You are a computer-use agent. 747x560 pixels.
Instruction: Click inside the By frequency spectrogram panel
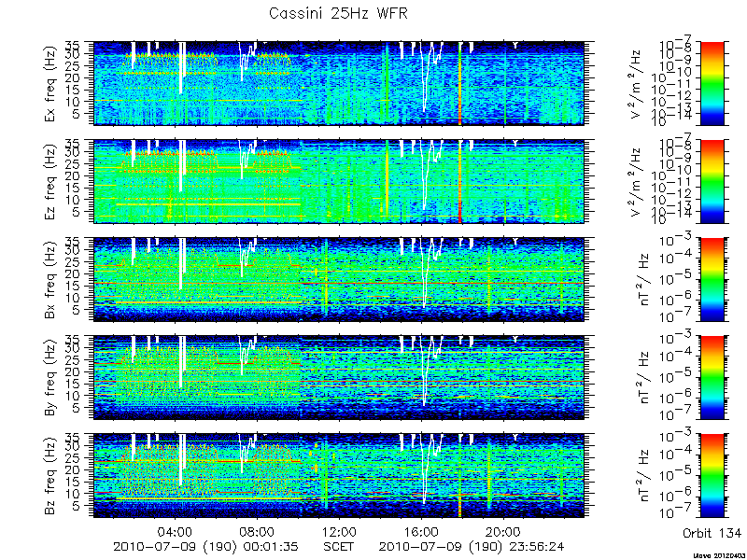point(338,378)
